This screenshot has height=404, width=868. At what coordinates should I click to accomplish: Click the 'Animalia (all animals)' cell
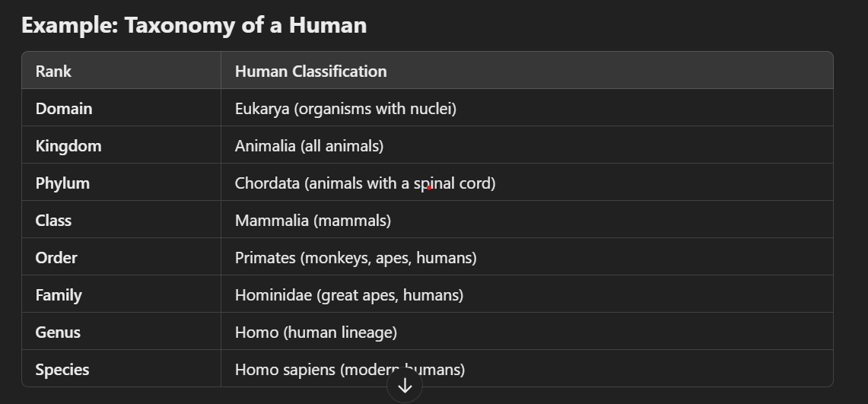(x=310, y=146)
